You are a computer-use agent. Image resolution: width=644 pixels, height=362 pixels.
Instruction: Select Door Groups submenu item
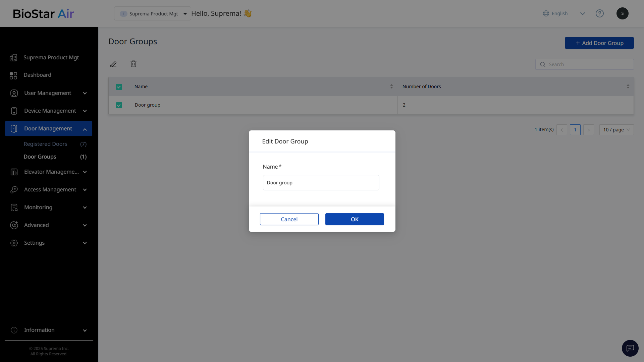click(x=40, y=157)
